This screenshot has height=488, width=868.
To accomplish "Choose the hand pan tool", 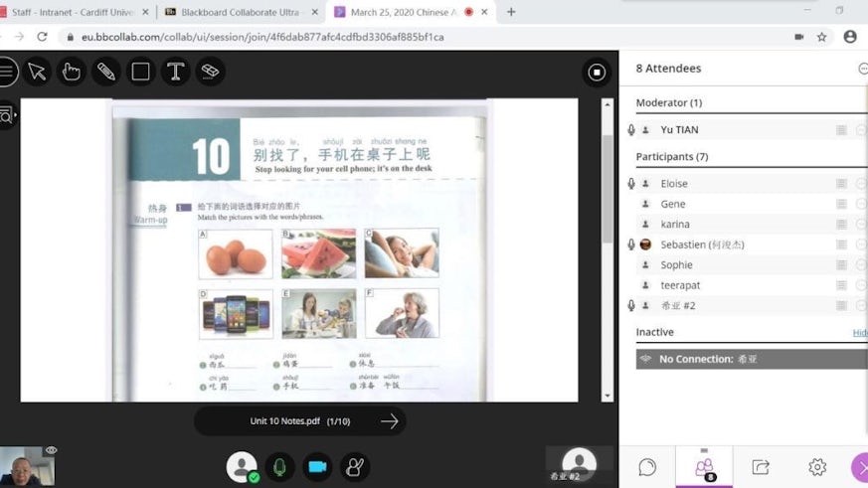I will [72, 72].
